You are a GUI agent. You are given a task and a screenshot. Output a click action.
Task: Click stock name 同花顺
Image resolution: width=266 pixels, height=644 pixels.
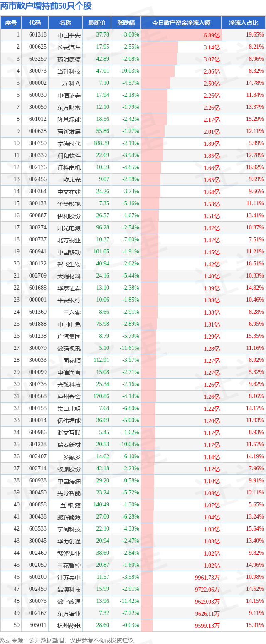click(72, 361)
